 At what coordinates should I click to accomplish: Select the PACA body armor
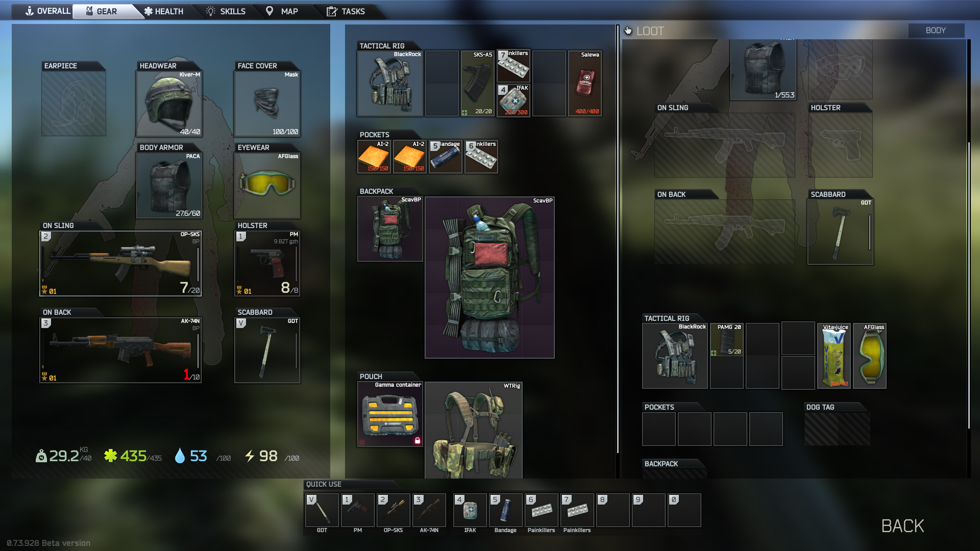[x=169, y=185]
